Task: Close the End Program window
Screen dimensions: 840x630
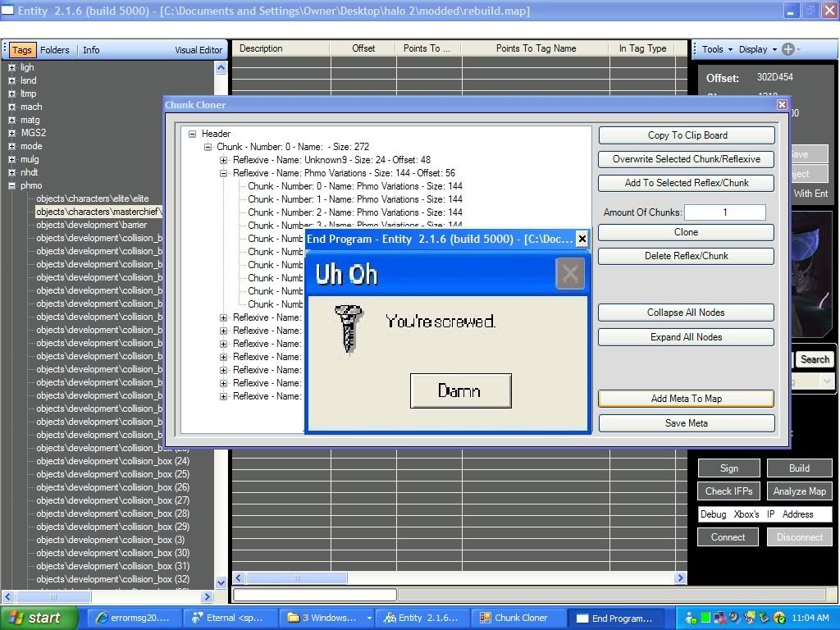Action: (x=582, y=239)
